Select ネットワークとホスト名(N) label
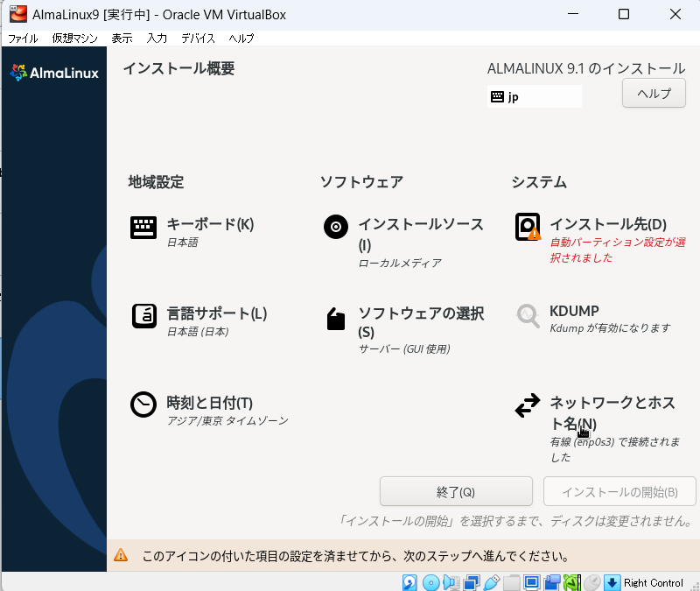 point(612,412)
